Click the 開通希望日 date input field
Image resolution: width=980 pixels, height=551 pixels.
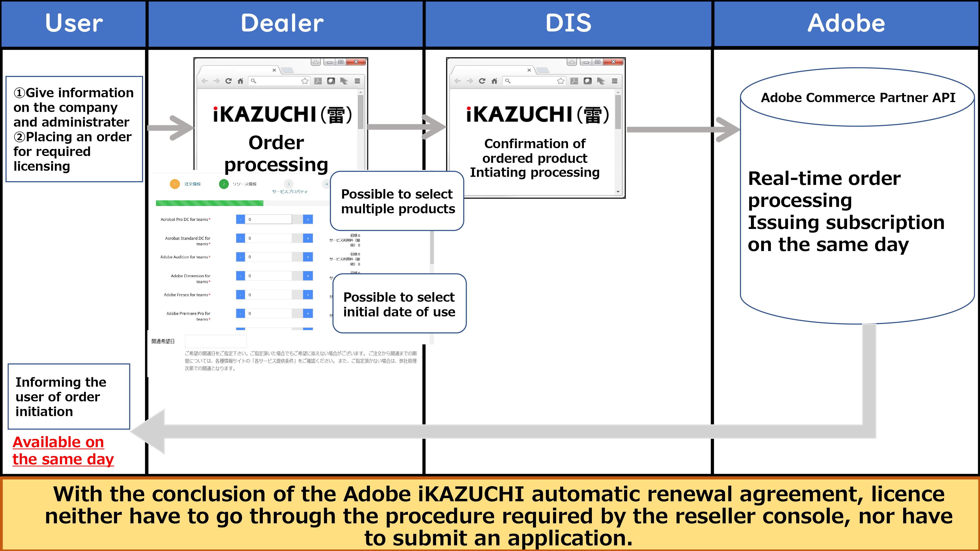216,341
